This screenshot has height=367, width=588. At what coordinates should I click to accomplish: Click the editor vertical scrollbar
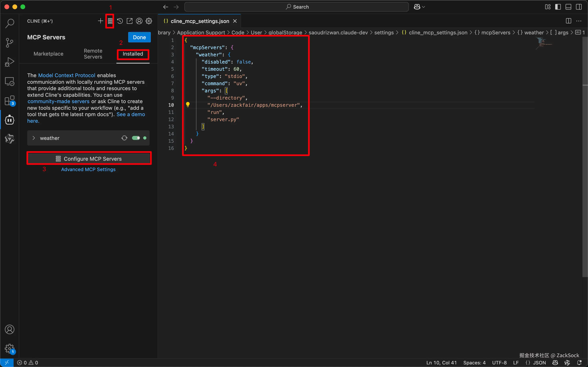(x=585, y=170)
